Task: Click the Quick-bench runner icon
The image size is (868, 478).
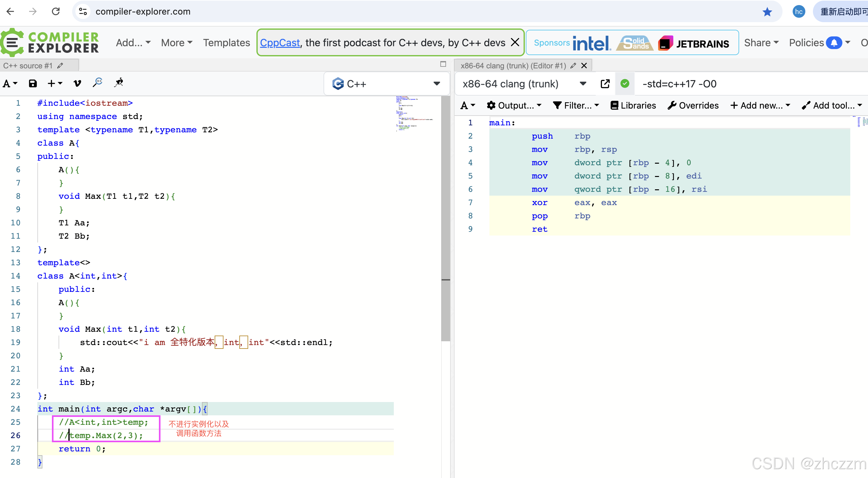Action: pos(119,83)
